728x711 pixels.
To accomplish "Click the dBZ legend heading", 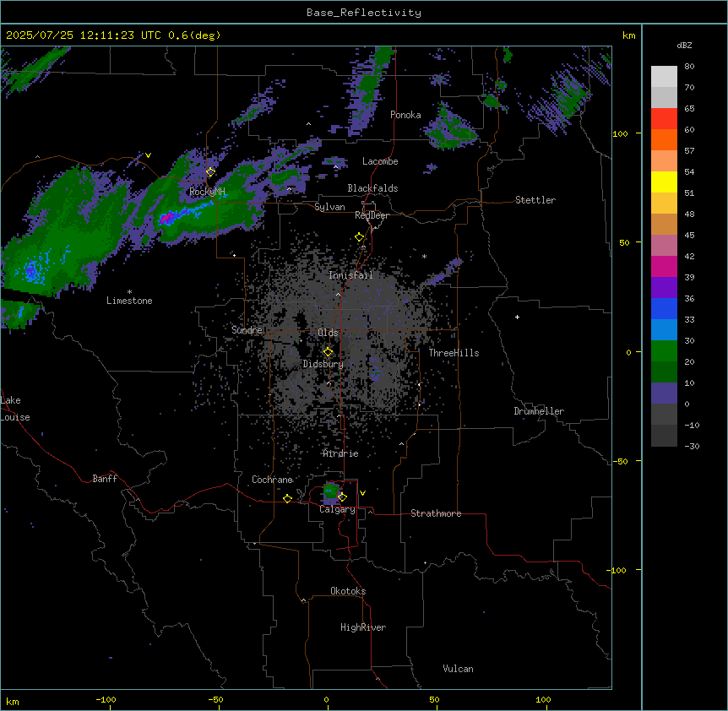I will tap(684, 45).
